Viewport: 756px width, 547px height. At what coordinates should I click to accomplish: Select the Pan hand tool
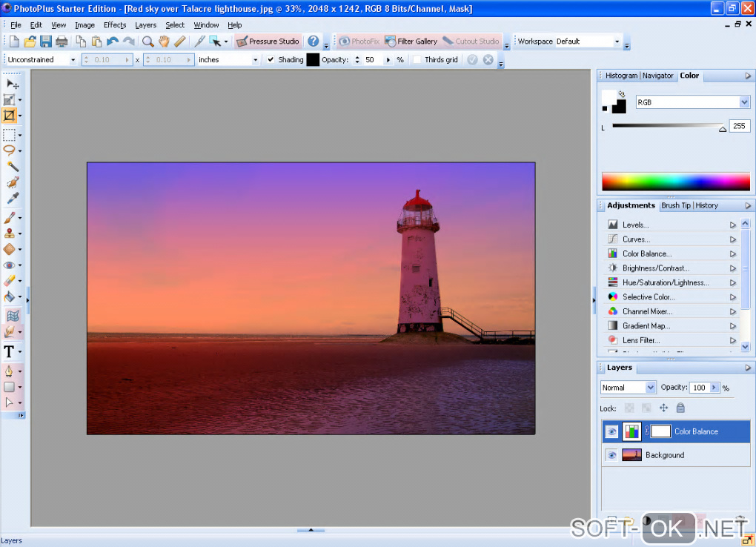[x=164, y=42]
